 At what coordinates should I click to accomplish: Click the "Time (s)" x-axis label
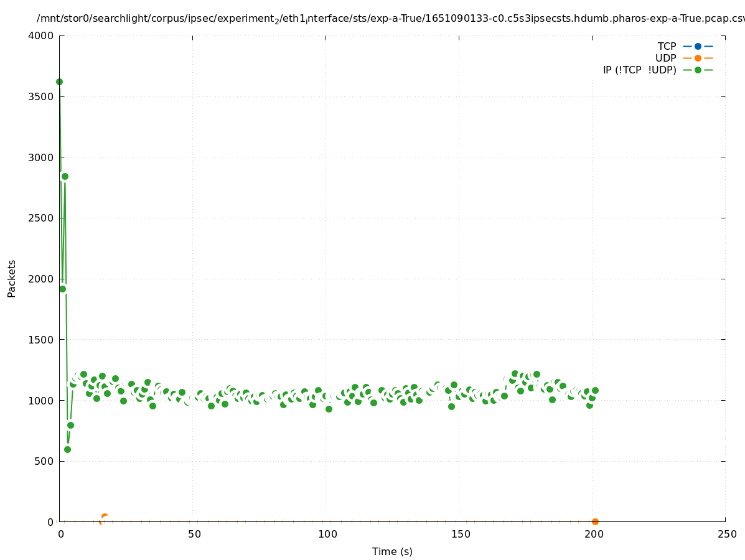click(x=392, y=551)
